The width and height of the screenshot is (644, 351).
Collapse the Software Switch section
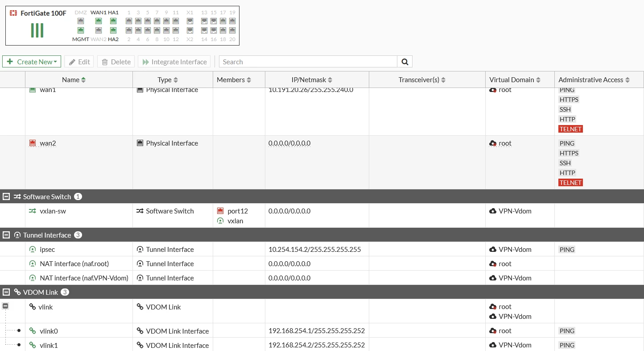pos(6,196)
